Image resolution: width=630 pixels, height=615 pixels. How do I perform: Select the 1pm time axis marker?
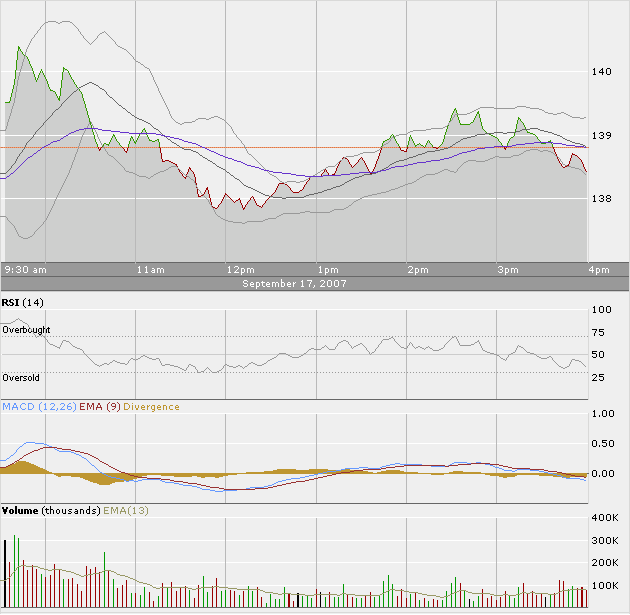(x=327, y=270)
